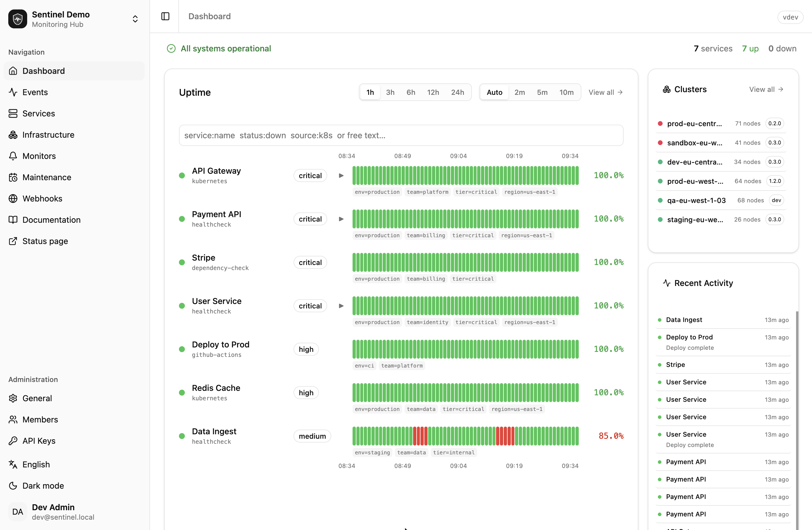Select the 1h time range
Viewport: 812px width, 530px height.
pos(370,92)
